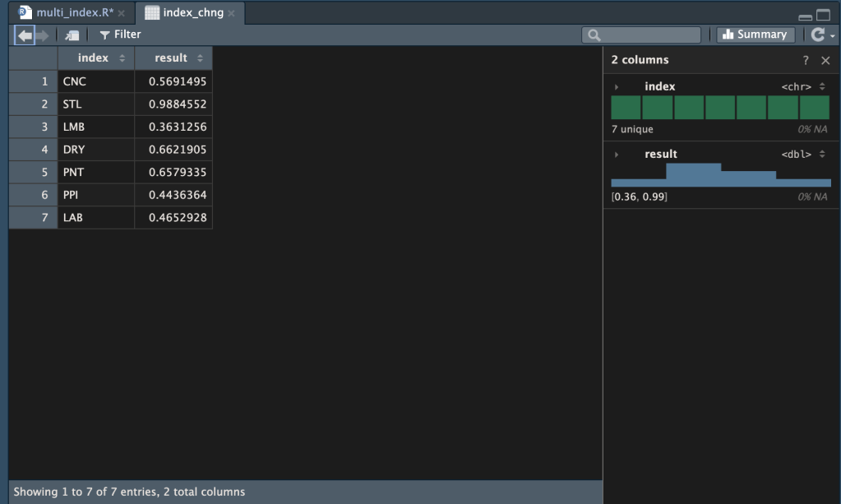
Task: Open the refresh options dropdown arrow
Action: coord(833,36)
